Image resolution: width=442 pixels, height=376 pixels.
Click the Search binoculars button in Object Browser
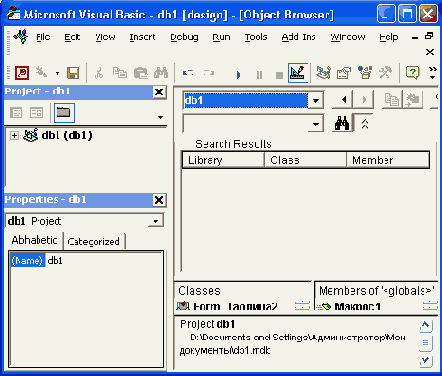pyautogui.click(x=342, y=124)
